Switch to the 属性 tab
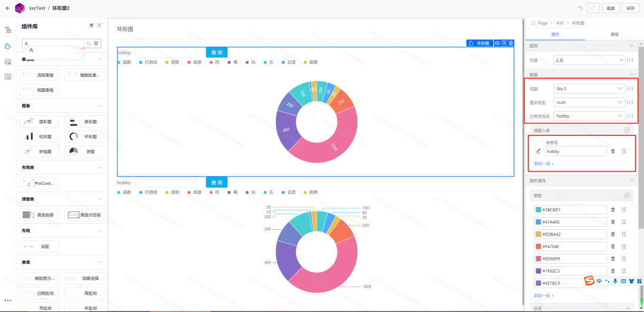This screenshot has width=644, height=312. [555, 35]
